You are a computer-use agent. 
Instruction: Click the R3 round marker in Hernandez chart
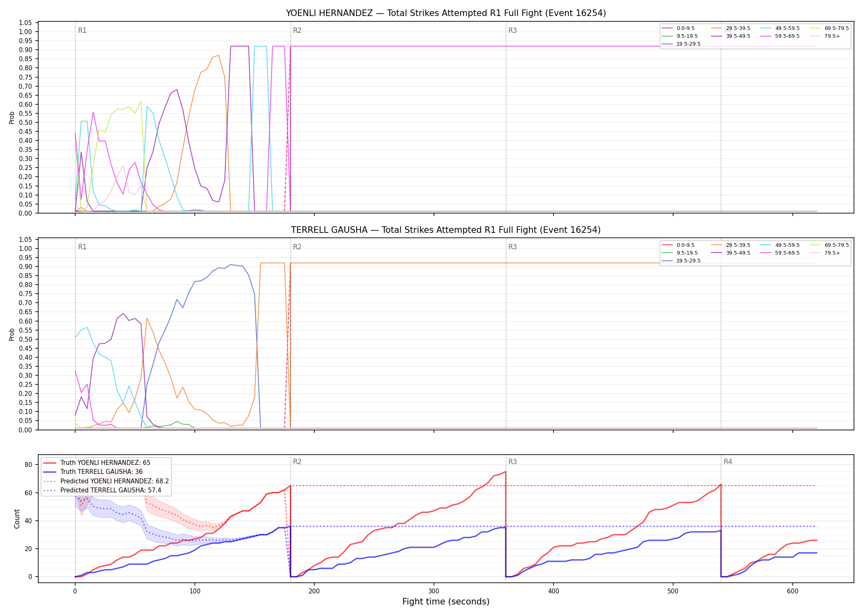tap(512, 30)
